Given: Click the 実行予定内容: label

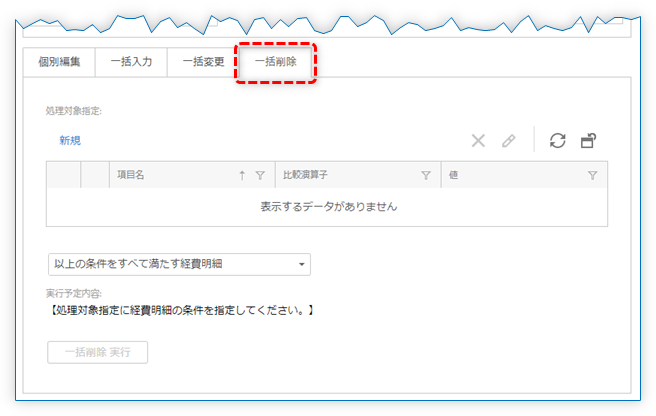Looking at the screenshot, I should click(x=74, y=293).
